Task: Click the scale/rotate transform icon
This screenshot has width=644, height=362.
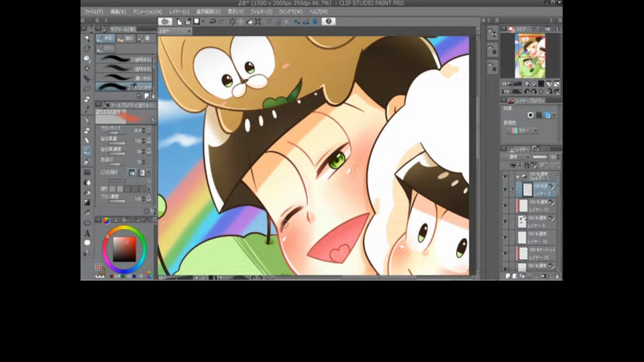Action: [258, 21]
